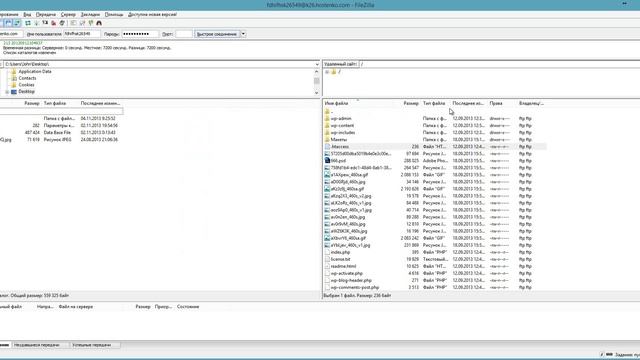The height and width of the screenshot is (360, 640).
Task: Select the 666.psd Photoshop file icon
Action: (x=327, y=160)
